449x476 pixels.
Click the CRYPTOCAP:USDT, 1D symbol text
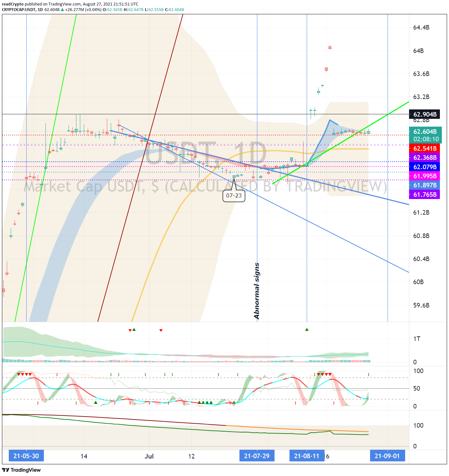pyautogui.click(x=22, y=9)
